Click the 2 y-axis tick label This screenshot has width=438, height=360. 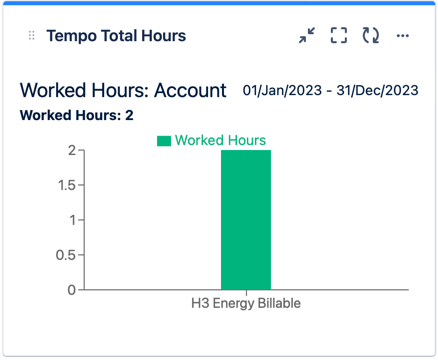coord(72,151)
